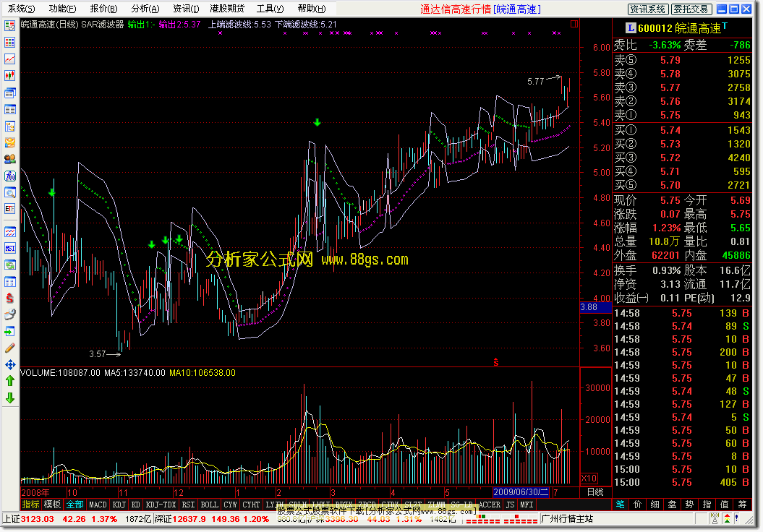Click the 委托交易 button
Screen dimensions: 763x532
pos(691,9)
